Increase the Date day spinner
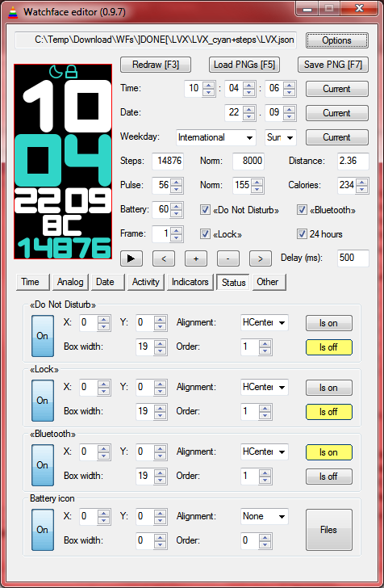 tap(248, 110)
